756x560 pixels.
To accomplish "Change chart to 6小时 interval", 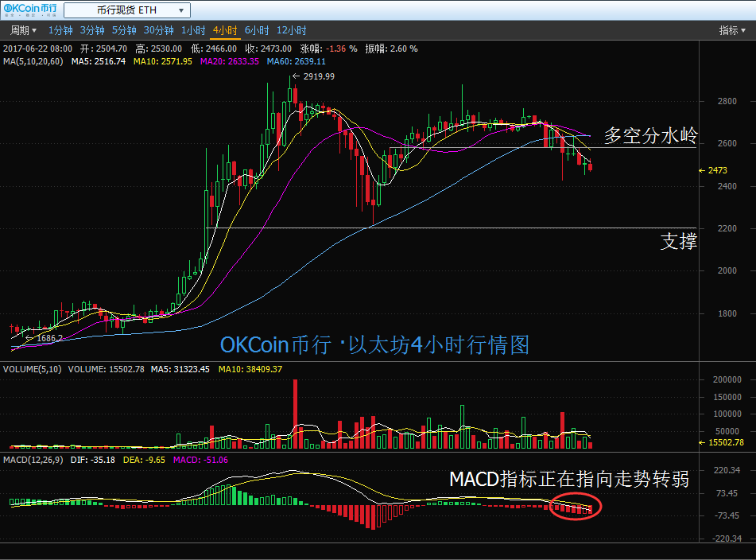I will [x=256, y=30].
